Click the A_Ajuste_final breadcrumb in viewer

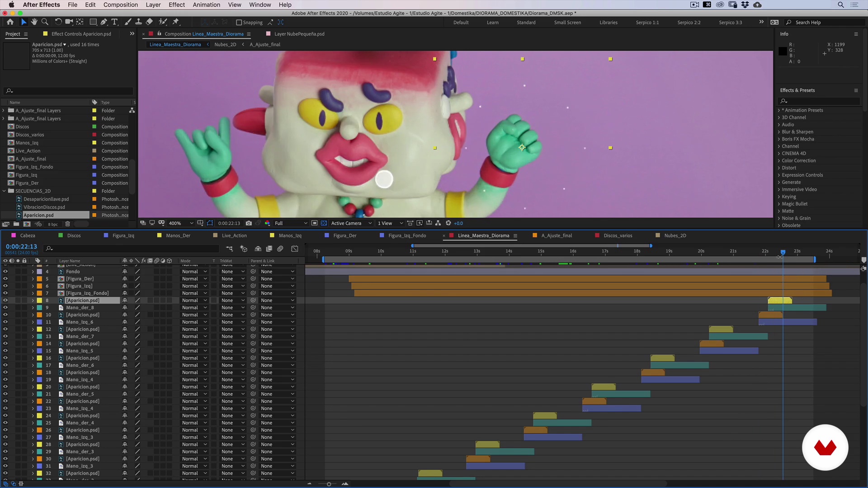pyautogui.click(x=265, y=44)
